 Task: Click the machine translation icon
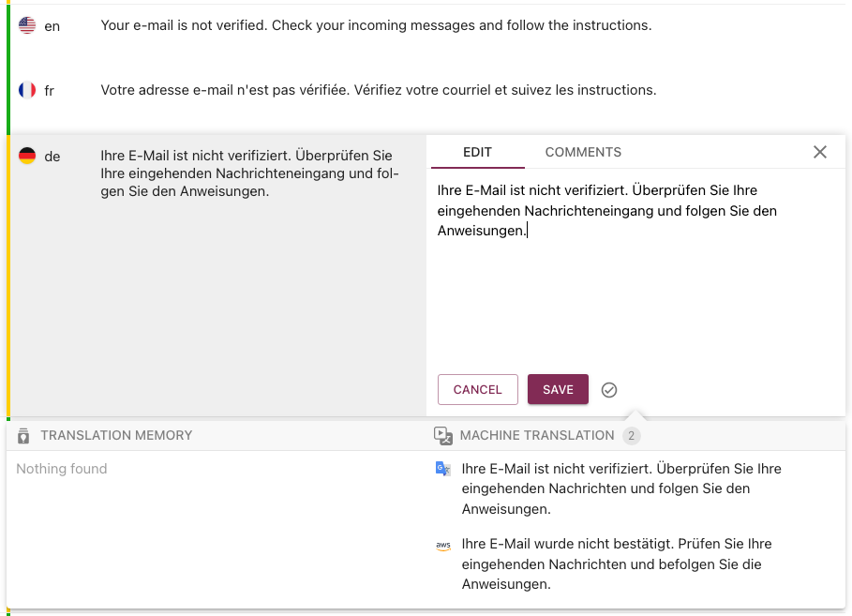[442, 435]
